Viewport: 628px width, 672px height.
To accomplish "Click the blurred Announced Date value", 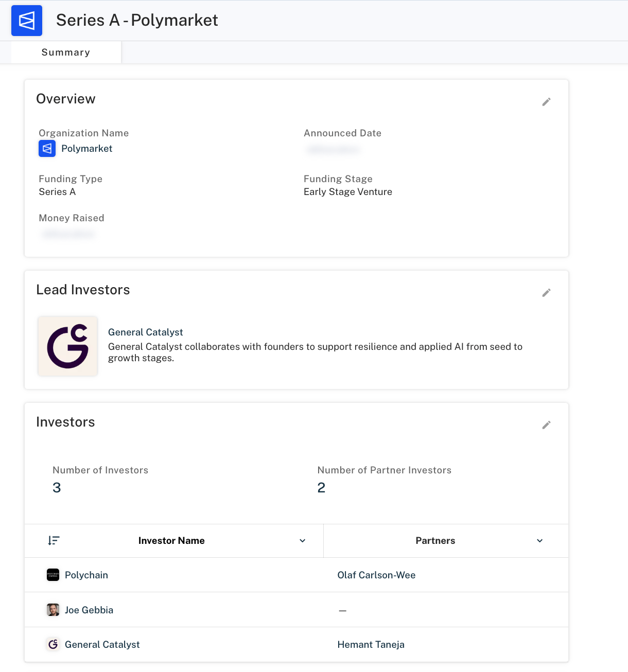I will (333, 150).
